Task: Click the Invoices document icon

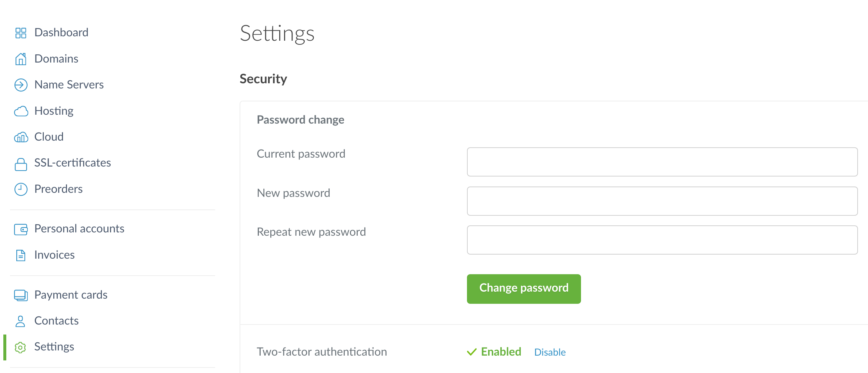Action: 21,255
